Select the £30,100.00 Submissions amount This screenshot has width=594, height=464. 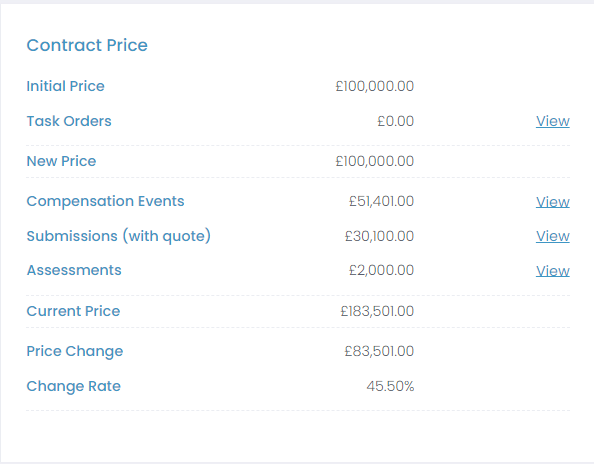coord(379,236)
